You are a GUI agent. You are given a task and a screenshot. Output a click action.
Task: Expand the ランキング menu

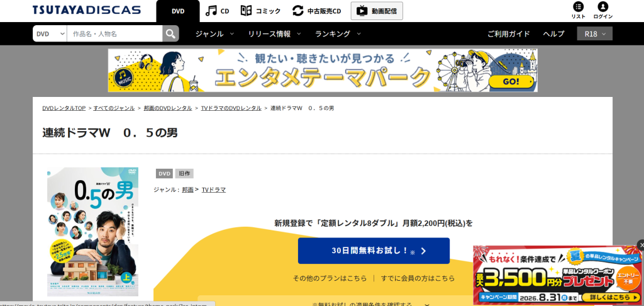point(338,34)
